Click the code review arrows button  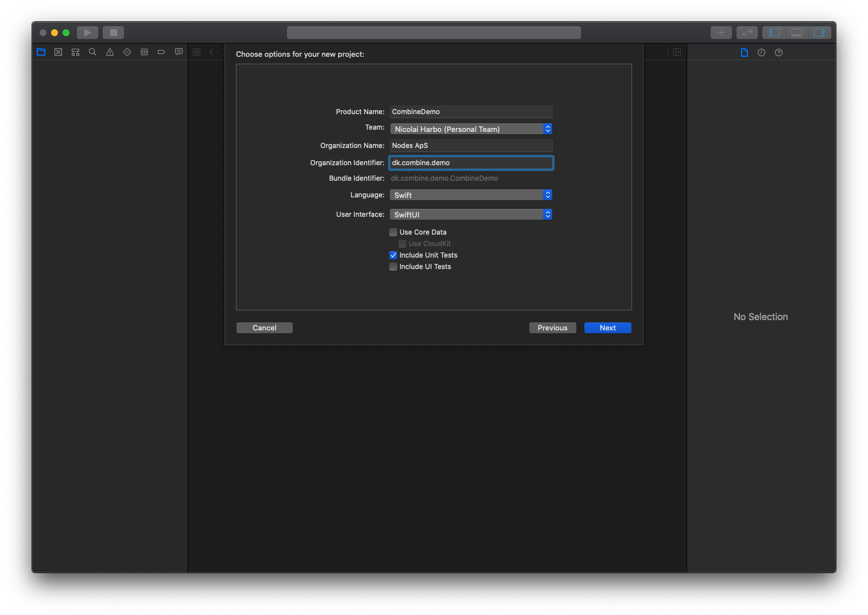click(x=747, y=33)
